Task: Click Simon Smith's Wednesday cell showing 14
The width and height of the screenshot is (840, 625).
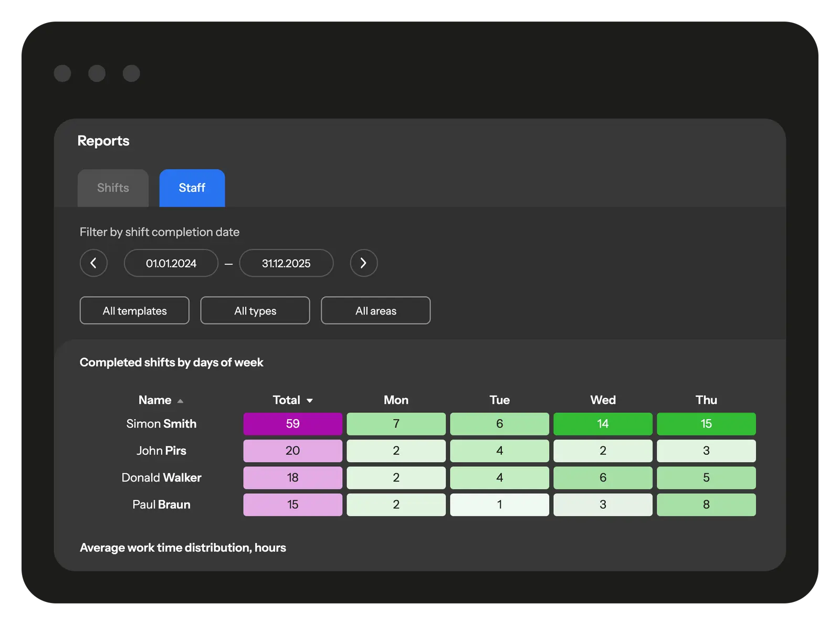Action: [x=603, y=424]
